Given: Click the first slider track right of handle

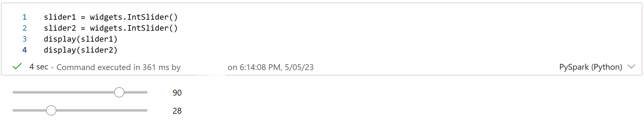Looking at the screenshot, I should 136,92.
